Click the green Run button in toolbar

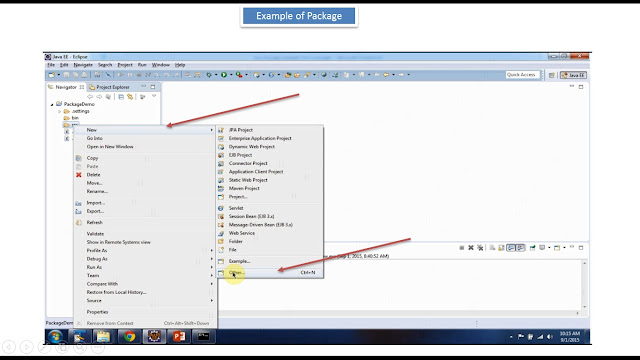click(224, 75)
